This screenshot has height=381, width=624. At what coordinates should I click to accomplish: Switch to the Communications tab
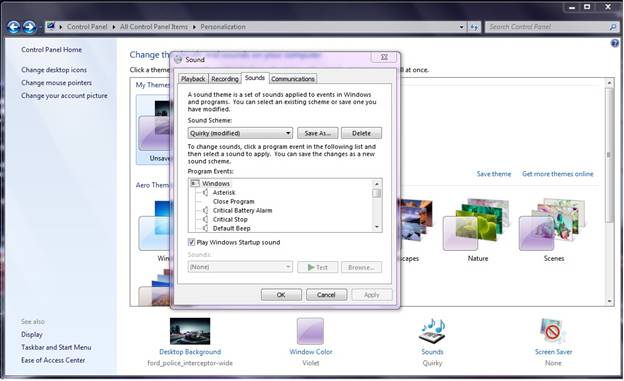(293, 79)
